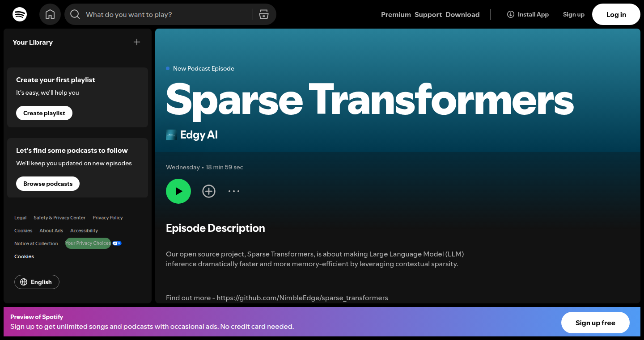Click the Spotify logo icon
644x340 pixels.
20,14
